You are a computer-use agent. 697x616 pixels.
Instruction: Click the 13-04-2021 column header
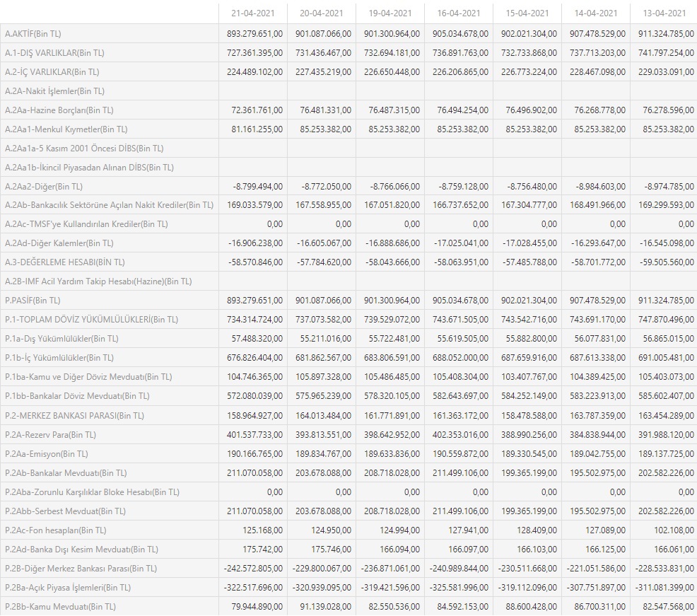pyautogui.click(x=664, y=13)
